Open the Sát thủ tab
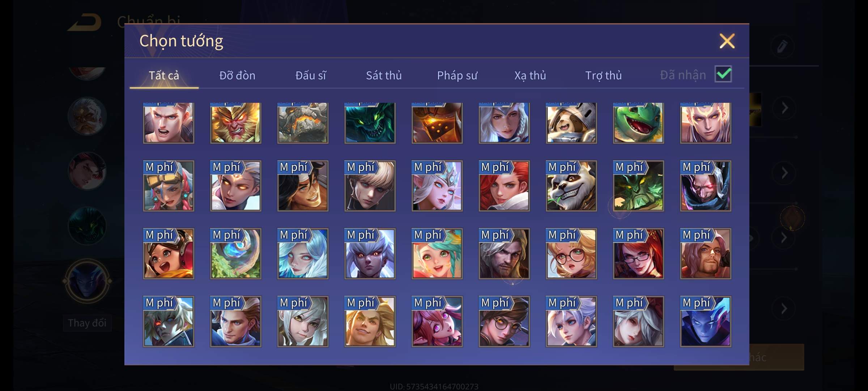 point(384,75)
